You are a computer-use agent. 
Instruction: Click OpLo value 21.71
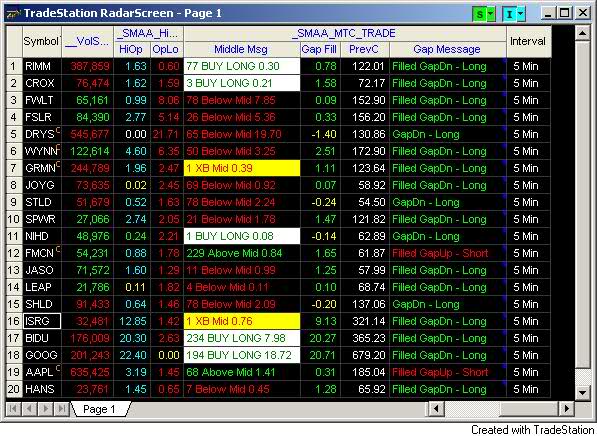(167, 134)
